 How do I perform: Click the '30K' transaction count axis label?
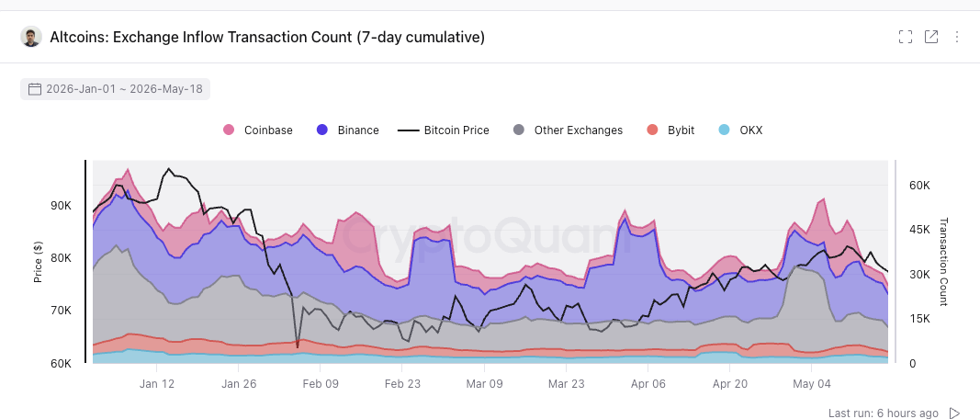[x=918, y=274]
